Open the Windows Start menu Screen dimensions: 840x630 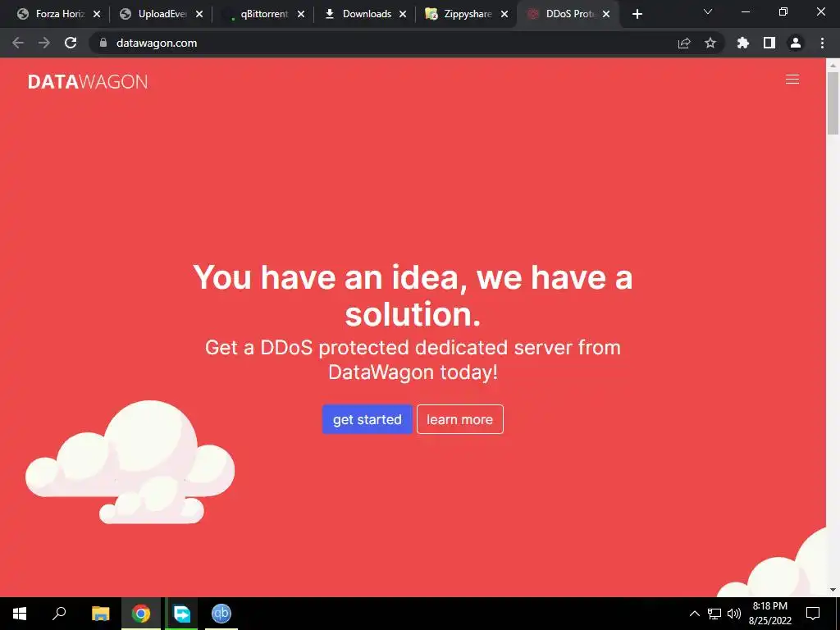point(20,614)
